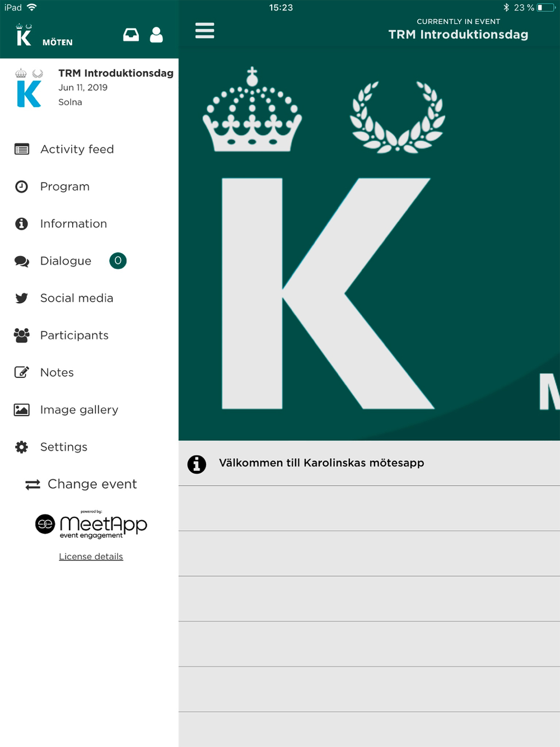Click the MeetApp event engagement logo
This screenshot has width=560, height=747.
(91, 525)
